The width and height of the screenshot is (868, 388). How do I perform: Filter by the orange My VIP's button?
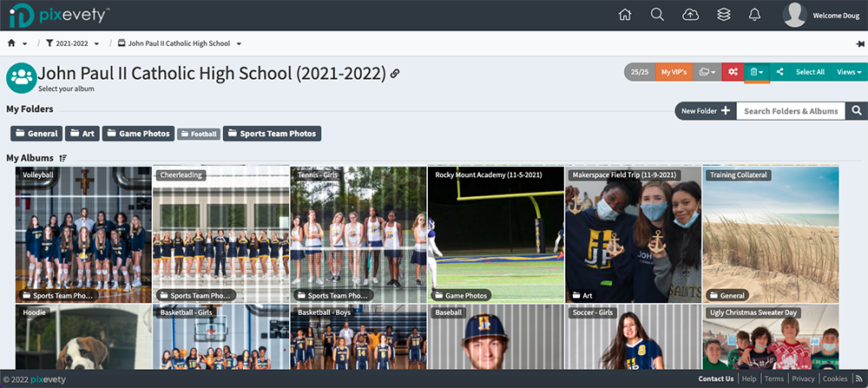(674, 72)
